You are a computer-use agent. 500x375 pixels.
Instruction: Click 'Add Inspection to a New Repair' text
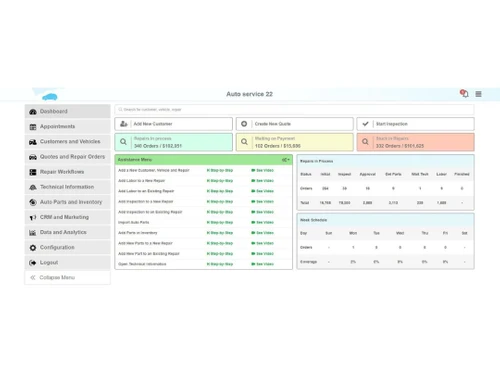pyautogui.click(x=146, y=201)
